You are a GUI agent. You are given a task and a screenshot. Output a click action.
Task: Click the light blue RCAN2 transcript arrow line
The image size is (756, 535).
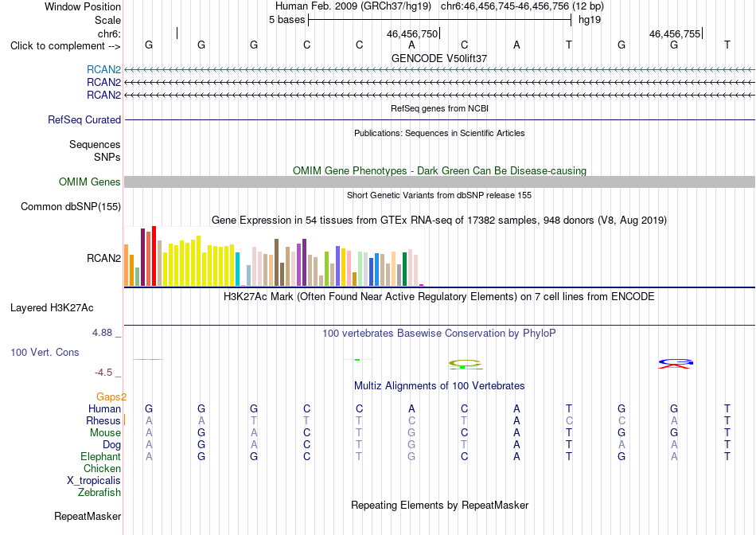click(439, 69)
